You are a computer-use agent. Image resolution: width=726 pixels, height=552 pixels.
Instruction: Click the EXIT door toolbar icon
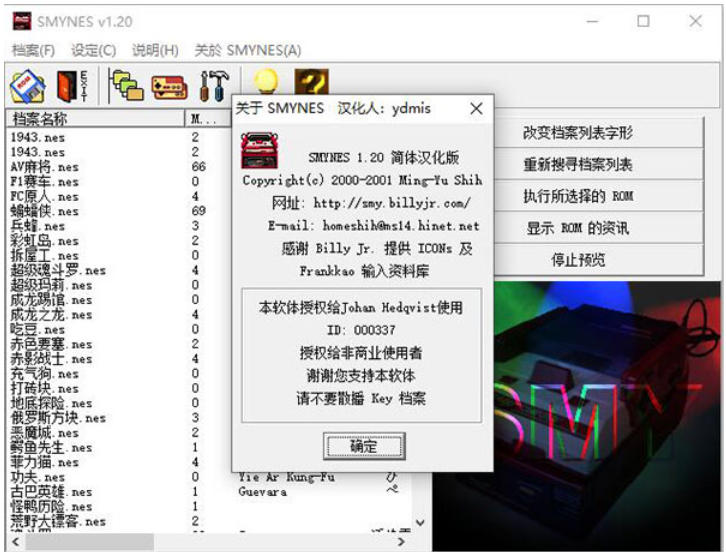(72, 86)
